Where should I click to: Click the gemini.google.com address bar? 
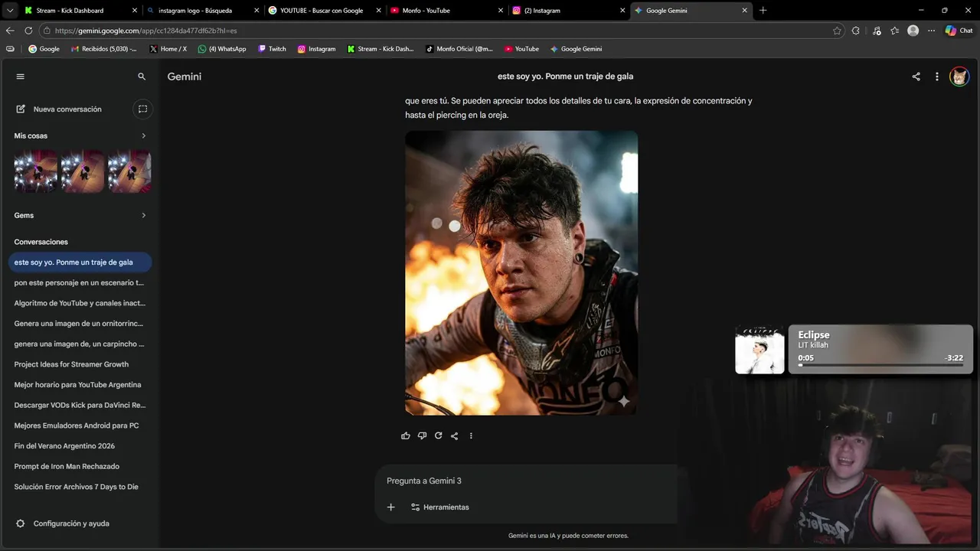(x=436, y=31)
